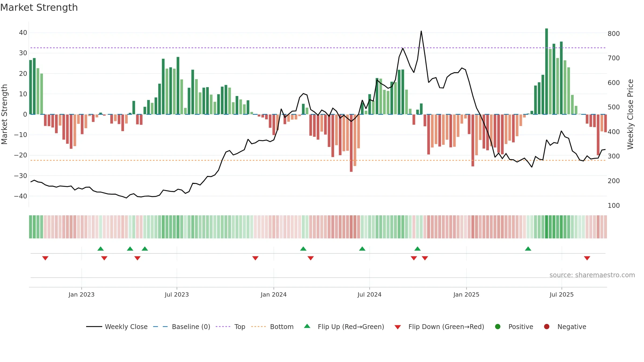Click the Jan 2023 axis label
The width and height of the screenshot is (644, 362).
coord(82,294)
